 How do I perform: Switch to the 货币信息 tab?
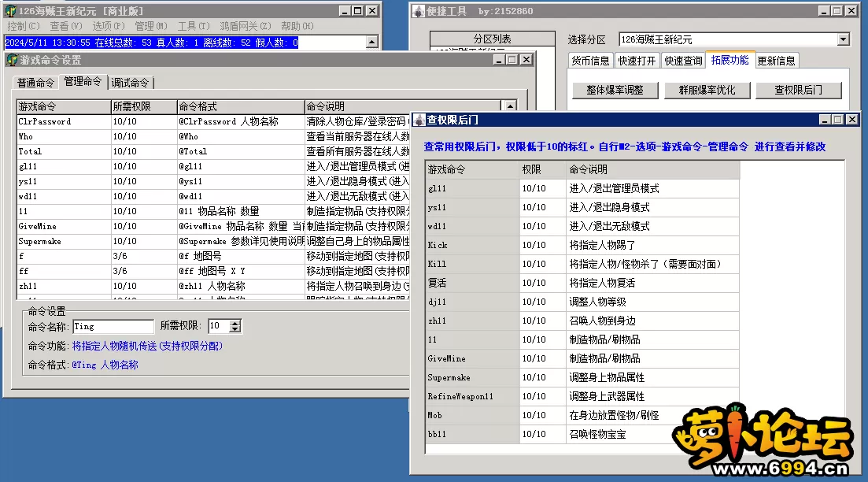click(591, 61)
